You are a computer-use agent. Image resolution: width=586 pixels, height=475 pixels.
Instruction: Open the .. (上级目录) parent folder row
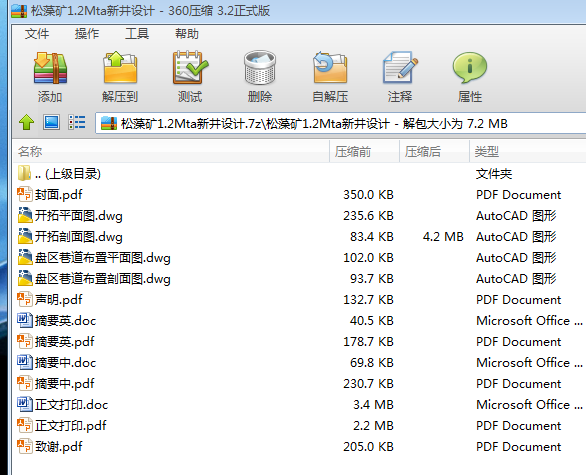point(299,173)
